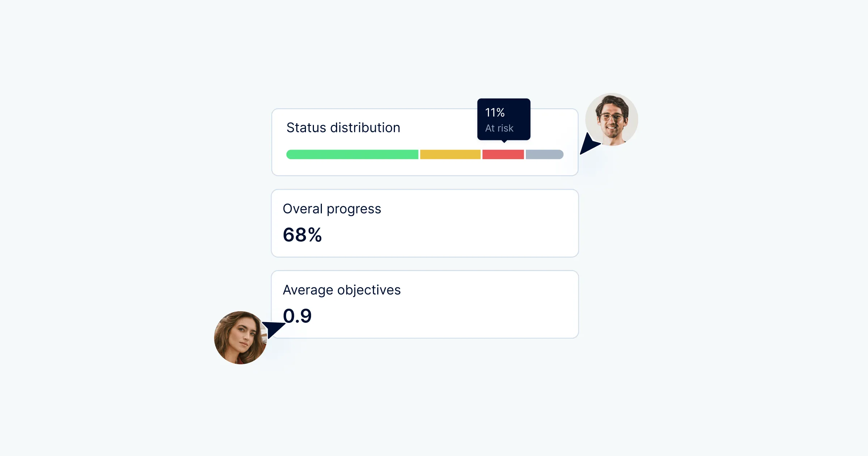The height and width of the screenshot is (456, 868).
Task: Select the yellow status distribution segment
Action: point(450,155)
